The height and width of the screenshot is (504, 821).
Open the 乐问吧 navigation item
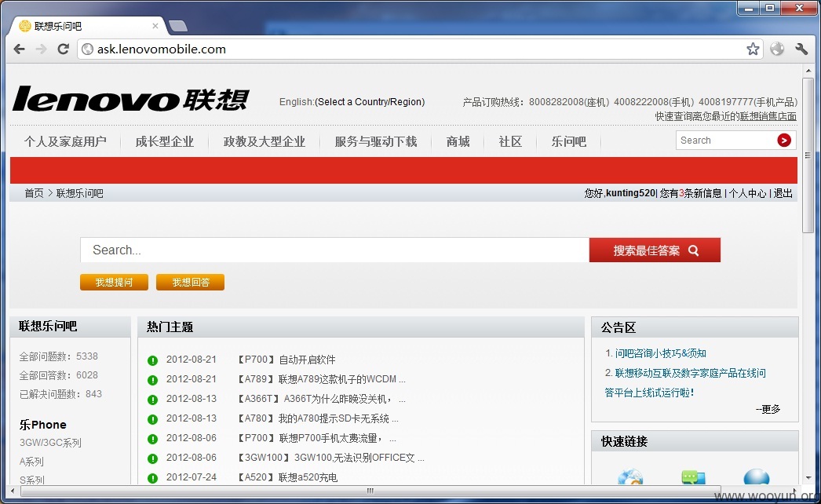point(568,141)
